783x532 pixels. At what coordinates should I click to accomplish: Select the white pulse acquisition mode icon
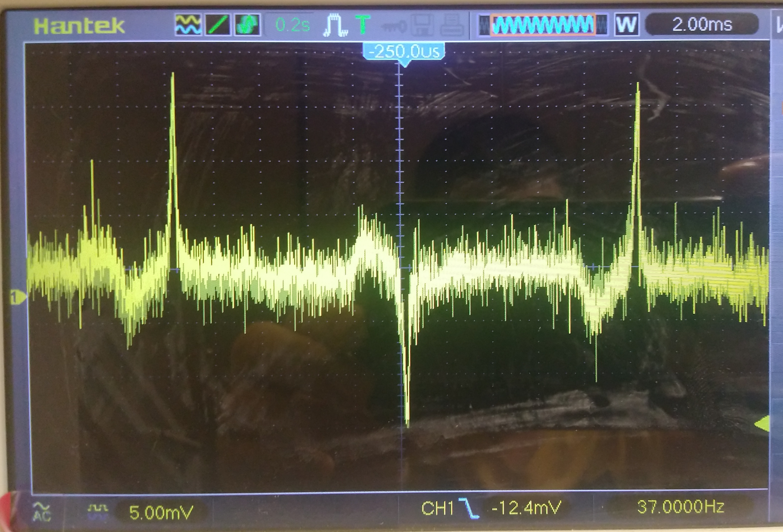[335, 25]
